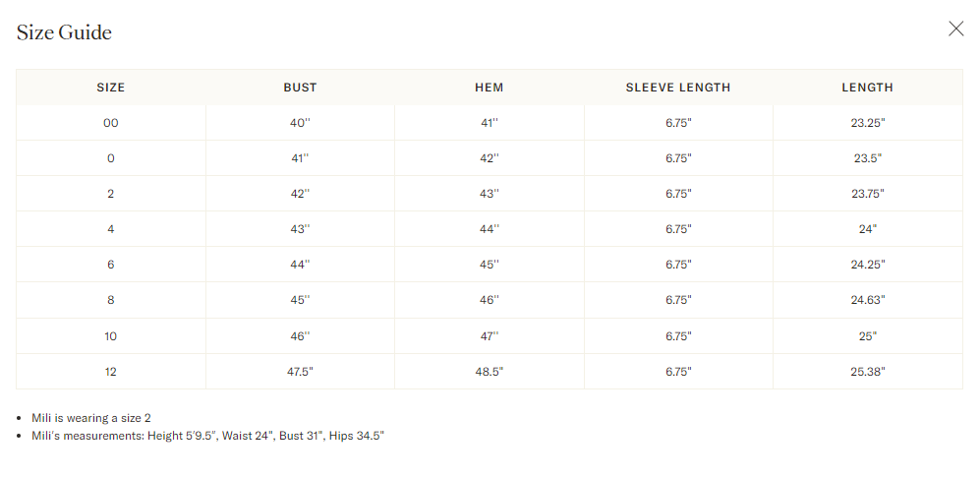Click the LENGTH column header
Viewport: 980px width, 477px height.
pos(867,88)
